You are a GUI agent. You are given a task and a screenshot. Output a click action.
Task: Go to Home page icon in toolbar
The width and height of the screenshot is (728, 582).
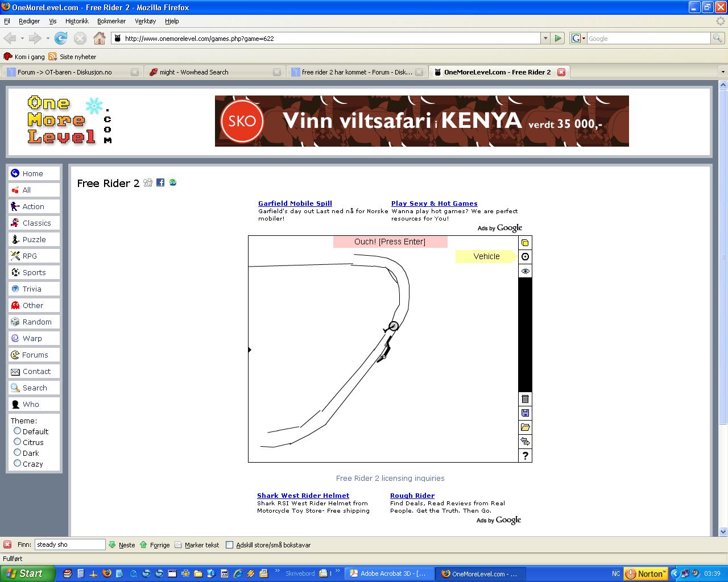click(100, 38)
